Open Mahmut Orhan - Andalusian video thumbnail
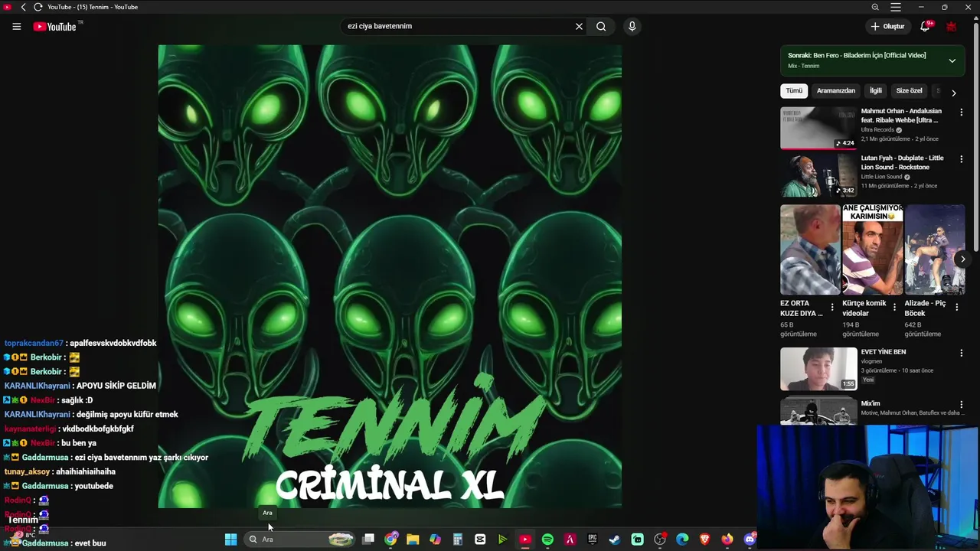This screenshot has width=980, height=551. tap(818, 128)
